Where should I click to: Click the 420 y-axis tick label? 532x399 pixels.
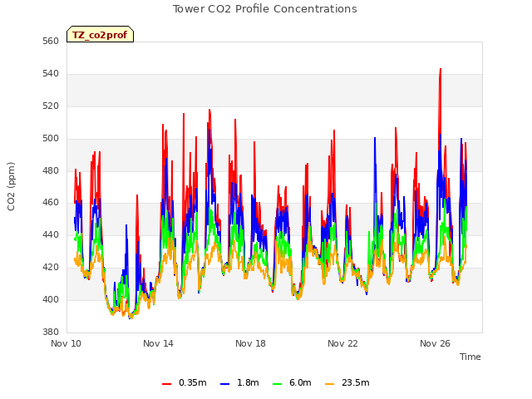51,268
